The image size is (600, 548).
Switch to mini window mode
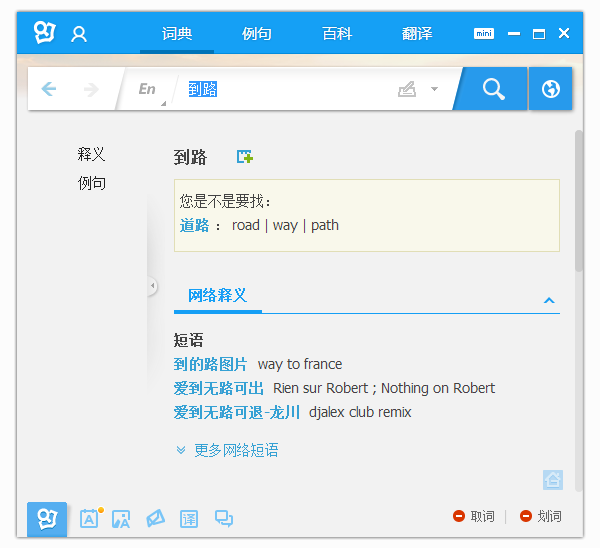tap(484, 33)
